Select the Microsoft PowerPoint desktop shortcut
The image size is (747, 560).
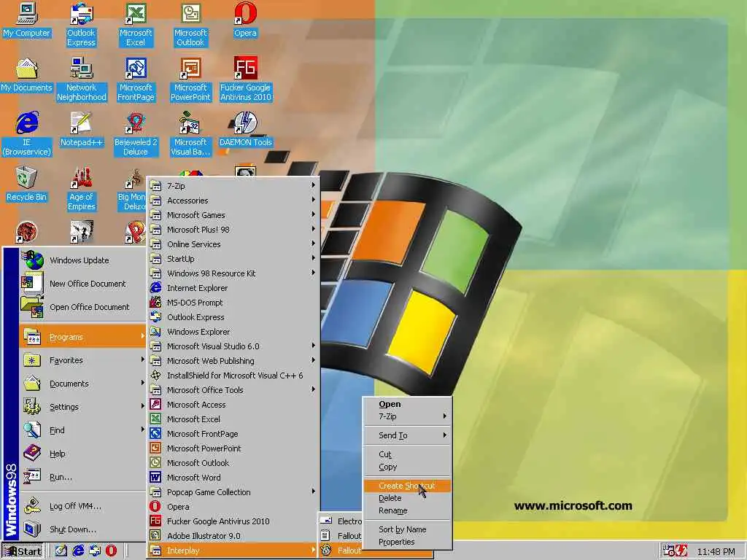(x=190, y=79)
